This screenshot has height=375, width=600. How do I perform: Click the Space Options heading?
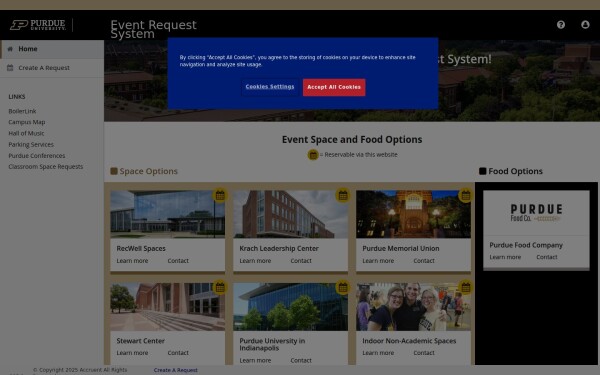[x=148, y=171]
